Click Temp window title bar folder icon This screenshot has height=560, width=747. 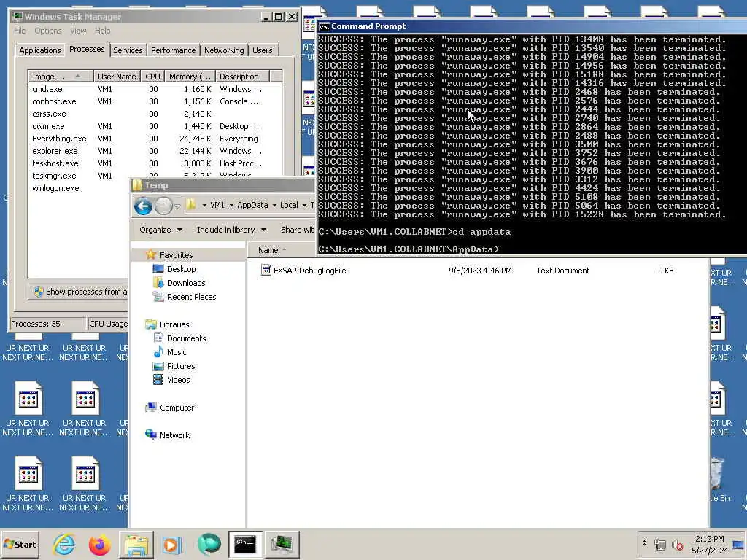pos(137,185)
